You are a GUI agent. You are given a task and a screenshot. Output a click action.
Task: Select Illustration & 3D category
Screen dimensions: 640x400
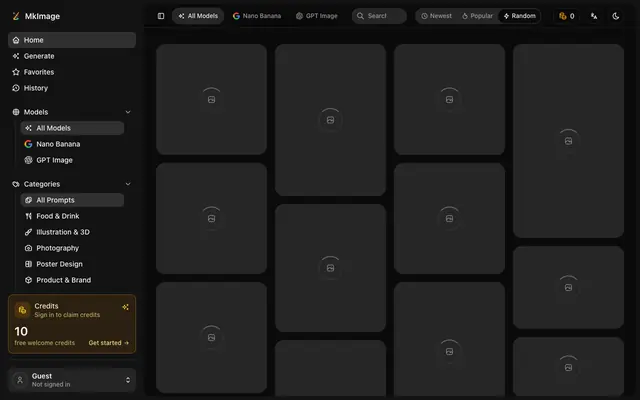coord(72,232)
